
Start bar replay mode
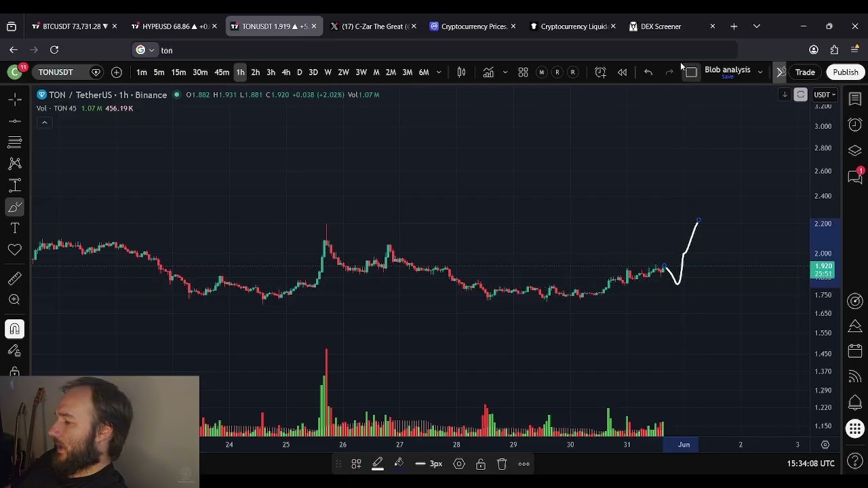[622, 72]
